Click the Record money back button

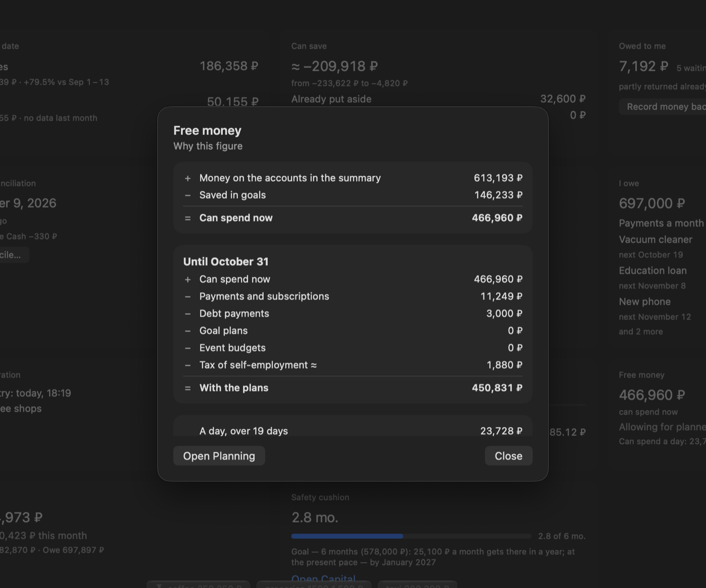pyautogui.click(x=663, y=107)
